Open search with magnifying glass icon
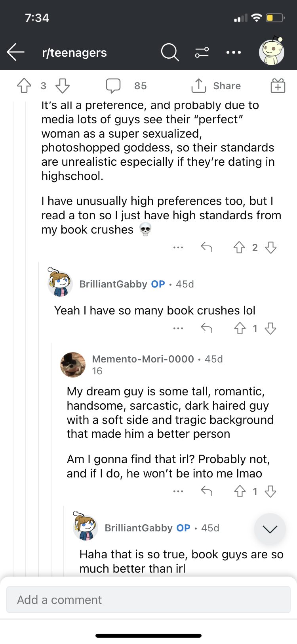 pyautogui.click(x=170, y=52)
